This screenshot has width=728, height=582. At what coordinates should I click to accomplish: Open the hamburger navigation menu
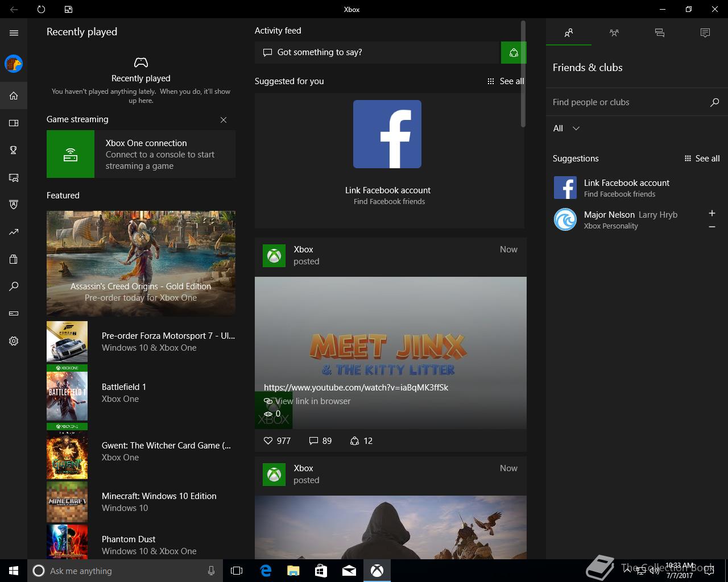(14, 33)
